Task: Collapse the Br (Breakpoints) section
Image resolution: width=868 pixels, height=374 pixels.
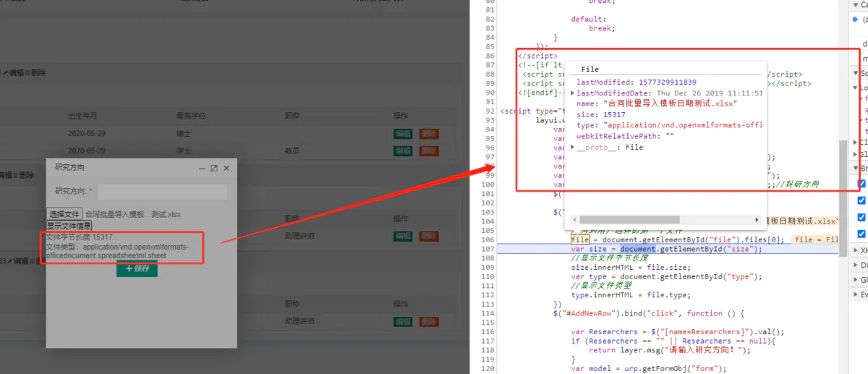Action: point(856,168)
